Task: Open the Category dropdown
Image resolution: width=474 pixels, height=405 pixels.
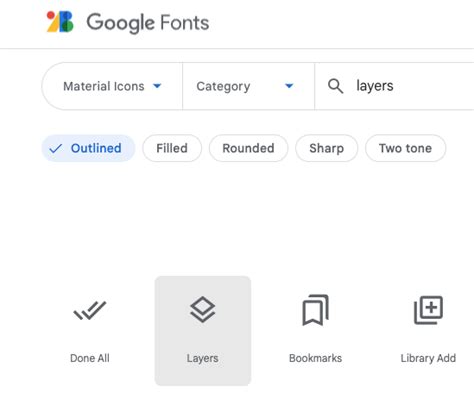Action: (x=249, y=86)
